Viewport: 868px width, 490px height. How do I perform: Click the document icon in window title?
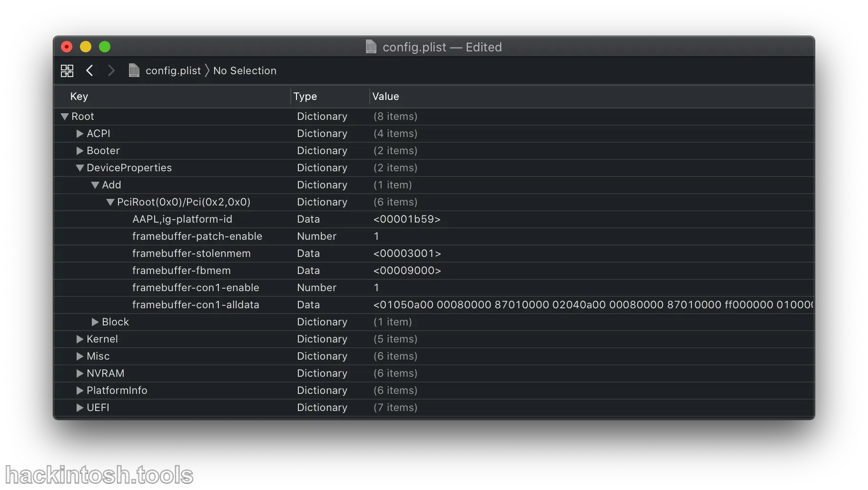click(x=371, y=47)
